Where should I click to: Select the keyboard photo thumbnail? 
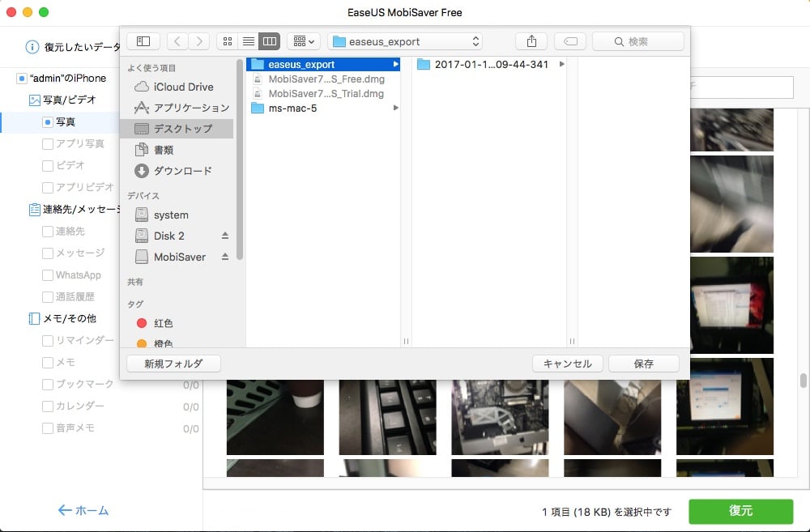pos(387,417)
